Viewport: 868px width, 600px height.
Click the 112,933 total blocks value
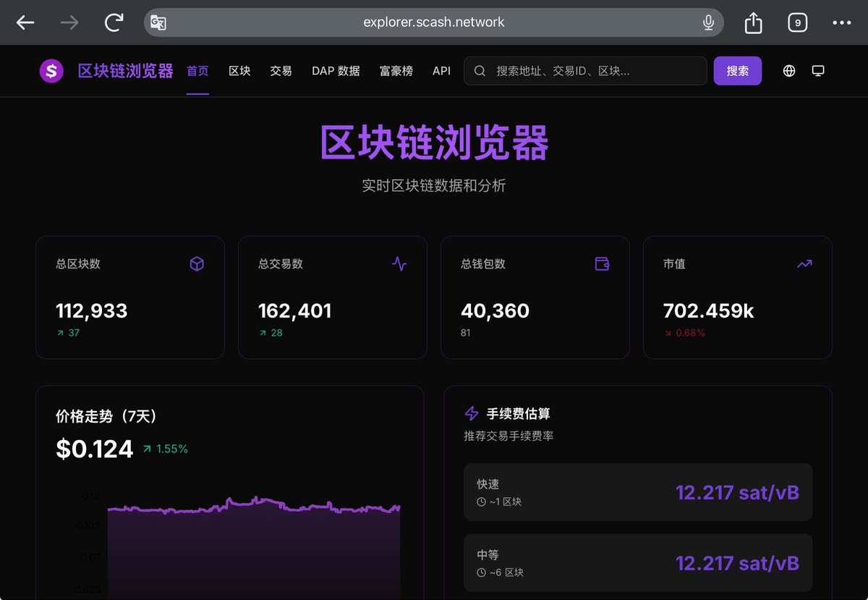click(92, 311)
